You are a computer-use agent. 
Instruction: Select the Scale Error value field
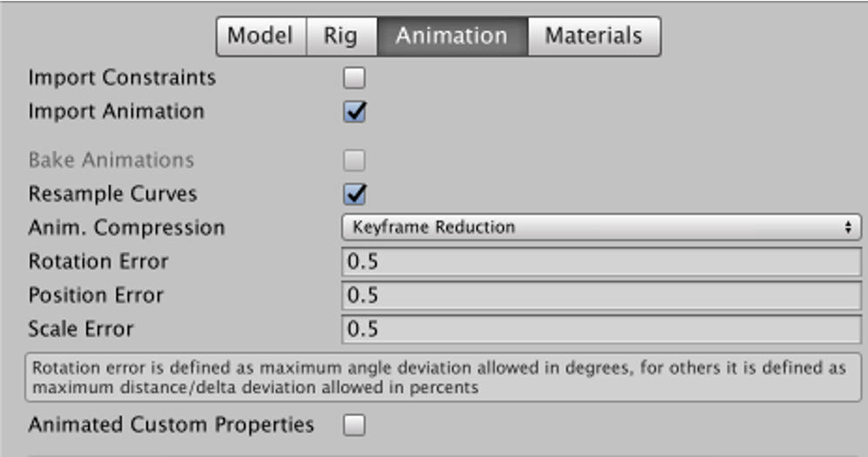(600, 330)
